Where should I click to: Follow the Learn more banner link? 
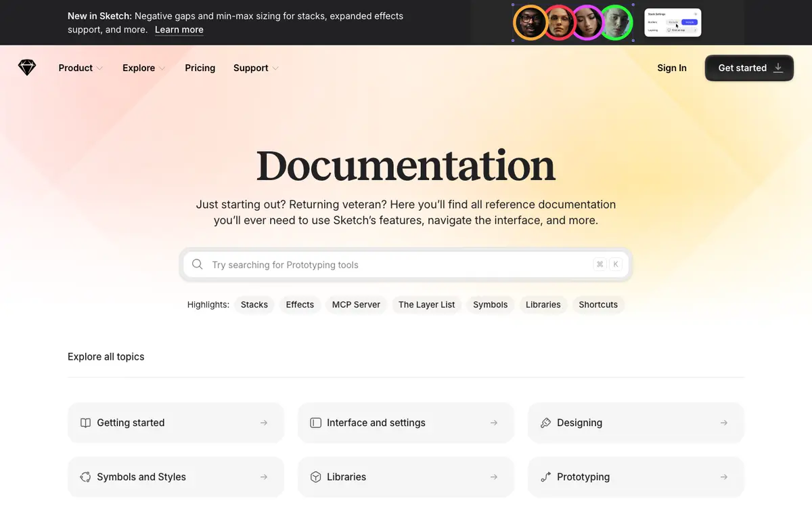(179, 30)
